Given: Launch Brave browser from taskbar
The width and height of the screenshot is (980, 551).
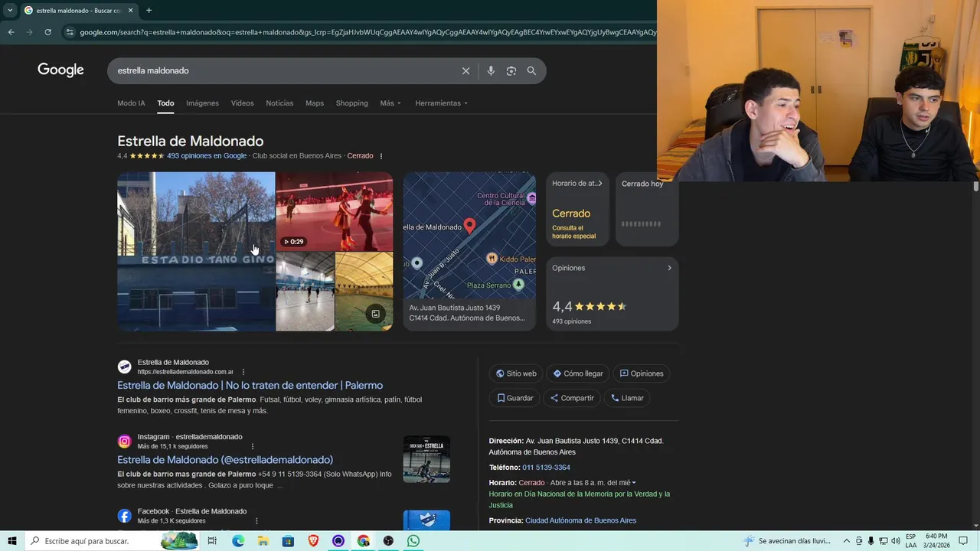Looking at the screenshot, I should (313, 541).
